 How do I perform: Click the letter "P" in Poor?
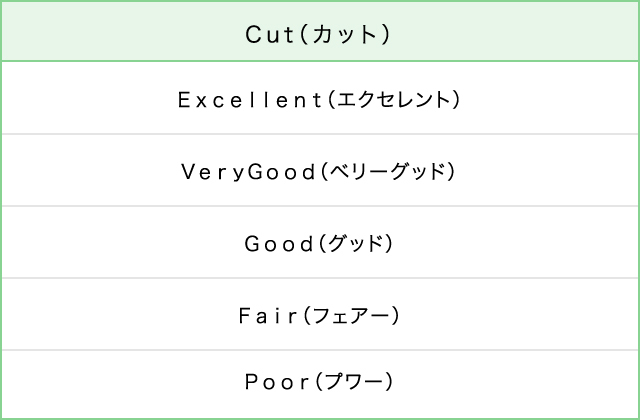point(251,381)
